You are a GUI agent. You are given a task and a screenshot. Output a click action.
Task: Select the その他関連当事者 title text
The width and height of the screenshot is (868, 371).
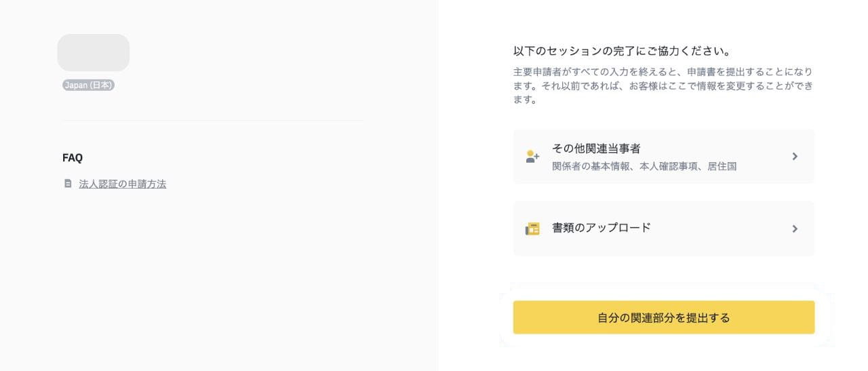point(596,149)
